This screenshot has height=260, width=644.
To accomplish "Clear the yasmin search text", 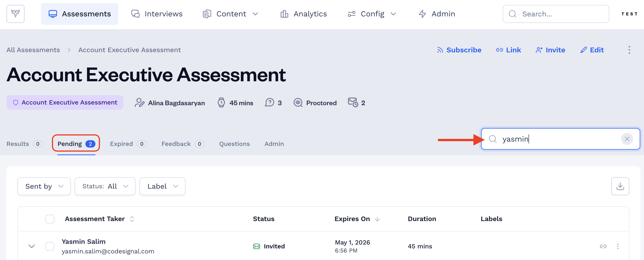I will [x=627, y=139].
